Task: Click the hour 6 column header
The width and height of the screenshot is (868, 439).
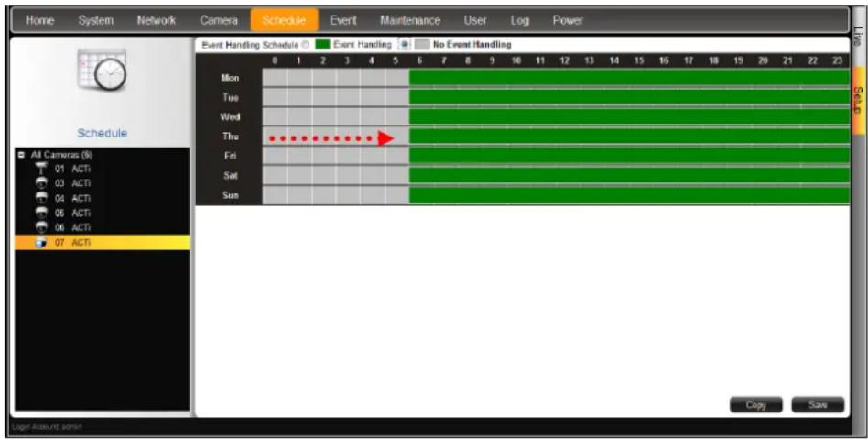Action: tap(419, 61)
